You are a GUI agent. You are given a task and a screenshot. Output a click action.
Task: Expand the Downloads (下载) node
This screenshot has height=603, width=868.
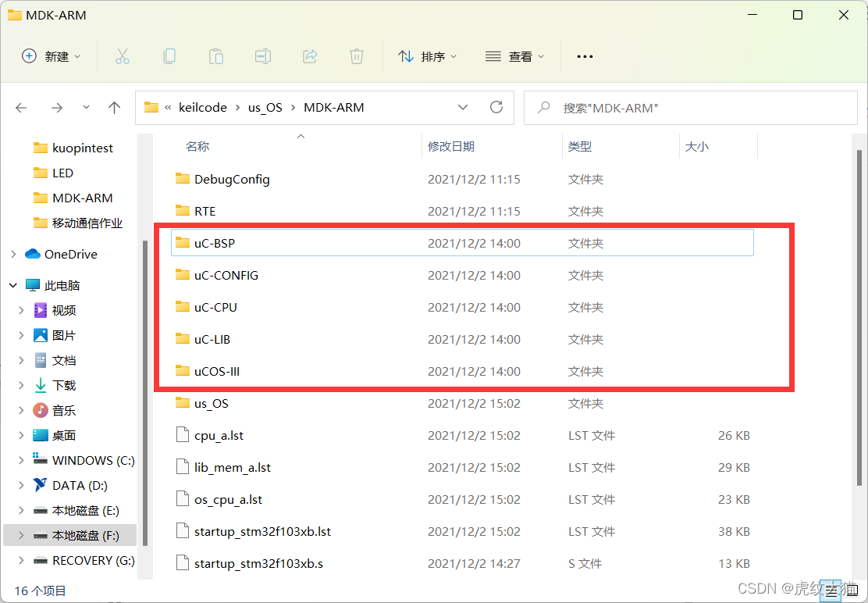click(21, 385)
